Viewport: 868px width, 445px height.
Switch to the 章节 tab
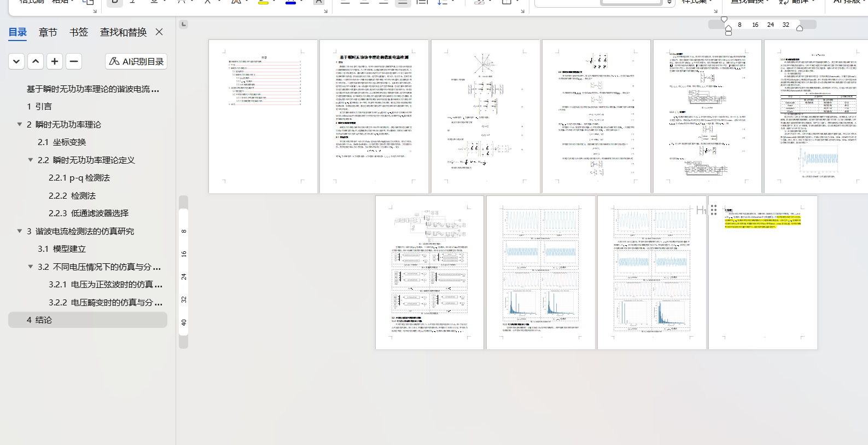pyautogui.click(x=48, y=32)
